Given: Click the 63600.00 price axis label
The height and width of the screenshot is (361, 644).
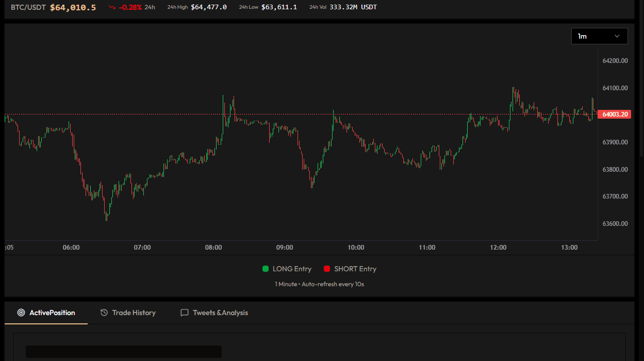Looking at the screenshot, I should [615, 223].
